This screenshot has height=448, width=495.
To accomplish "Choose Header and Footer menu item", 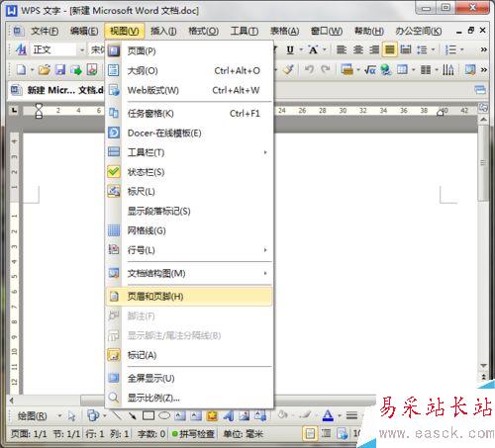I will [x=189, y=297].
